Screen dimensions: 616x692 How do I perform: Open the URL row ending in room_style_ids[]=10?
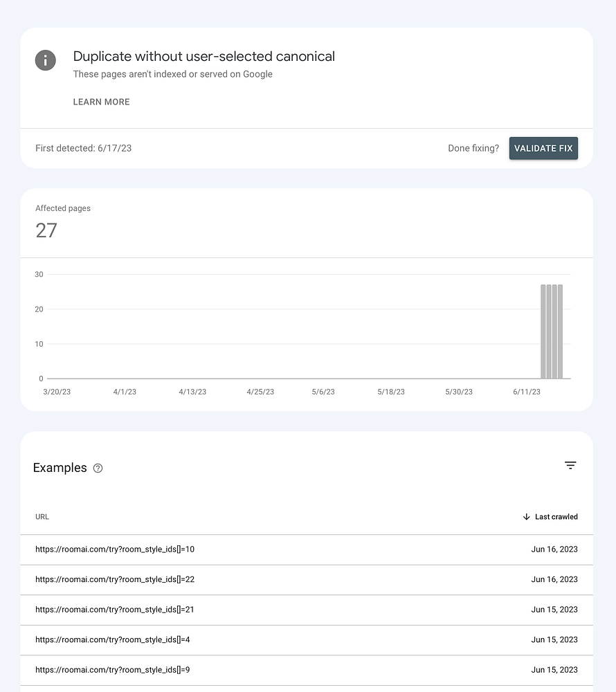tap(115, 549)
